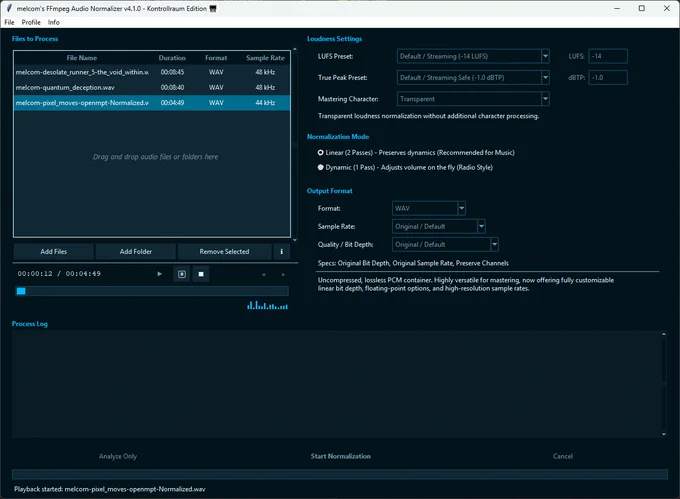Open file info with the i button

281,251
